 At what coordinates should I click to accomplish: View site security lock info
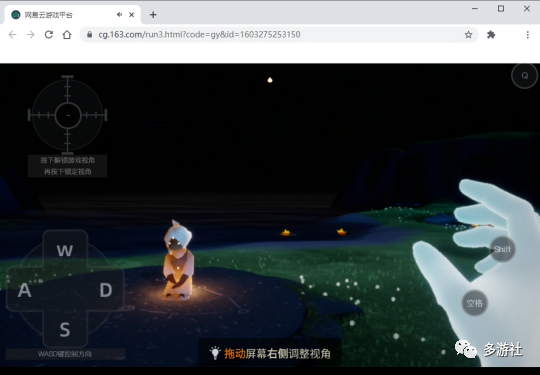click(90, 34)
